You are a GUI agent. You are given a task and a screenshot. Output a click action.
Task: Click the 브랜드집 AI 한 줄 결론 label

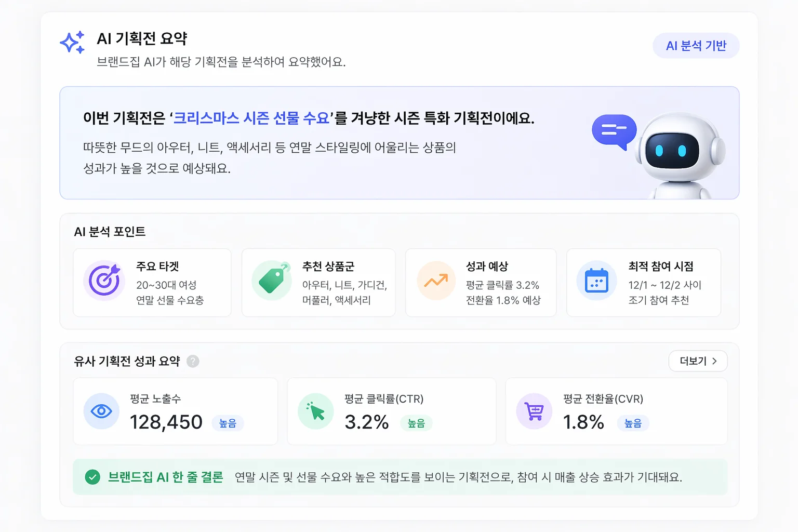(165, 477)
